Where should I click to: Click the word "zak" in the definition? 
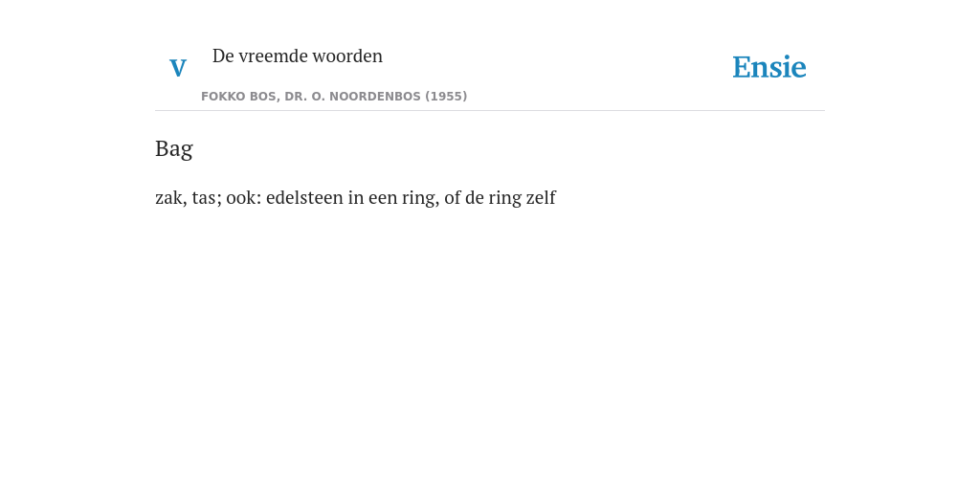tap(168, 197)
